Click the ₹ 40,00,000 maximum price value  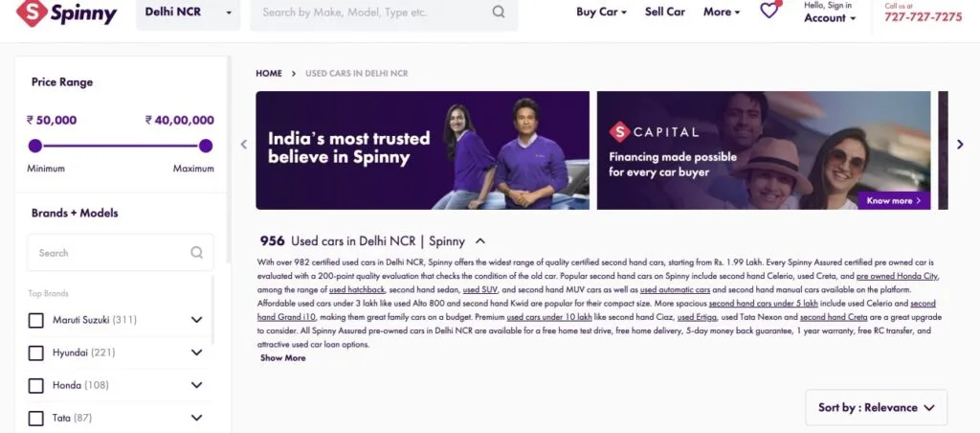(x=180, y=120)
